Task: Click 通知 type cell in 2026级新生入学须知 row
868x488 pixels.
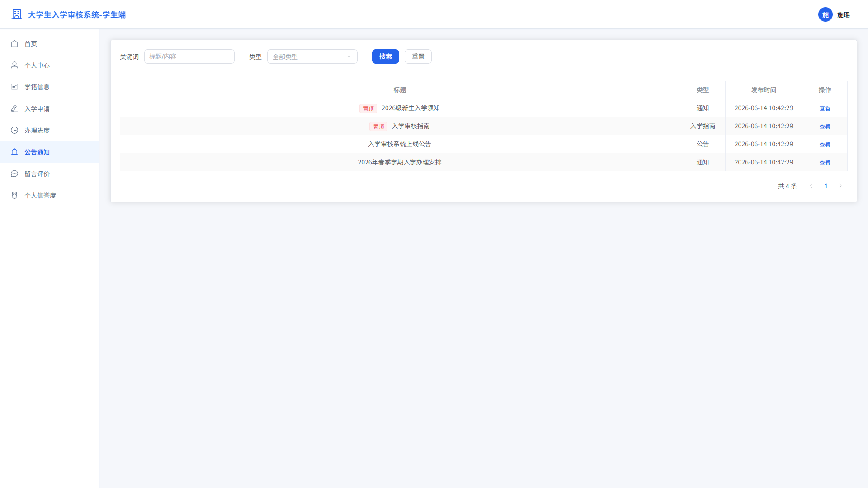Action: point(703,108)
